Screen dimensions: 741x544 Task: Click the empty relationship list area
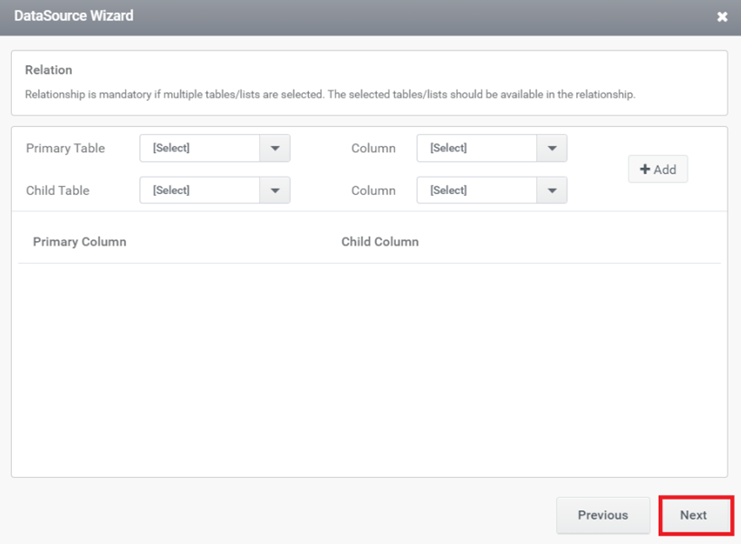click(370, 370)
